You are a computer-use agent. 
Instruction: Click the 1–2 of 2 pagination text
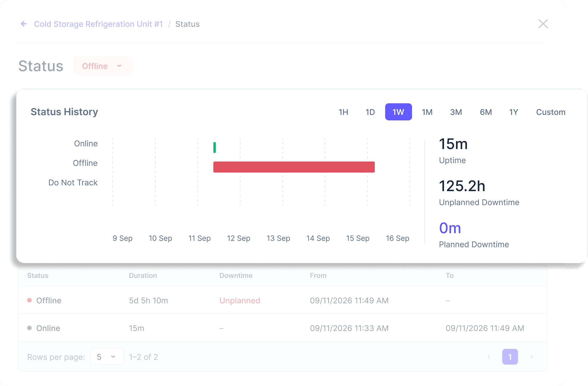[143, 357]
